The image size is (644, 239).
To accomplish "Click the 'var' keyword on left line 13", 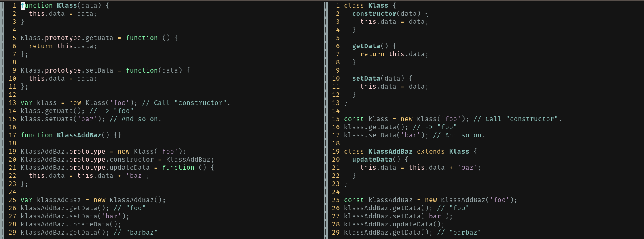I will [27, 103].
